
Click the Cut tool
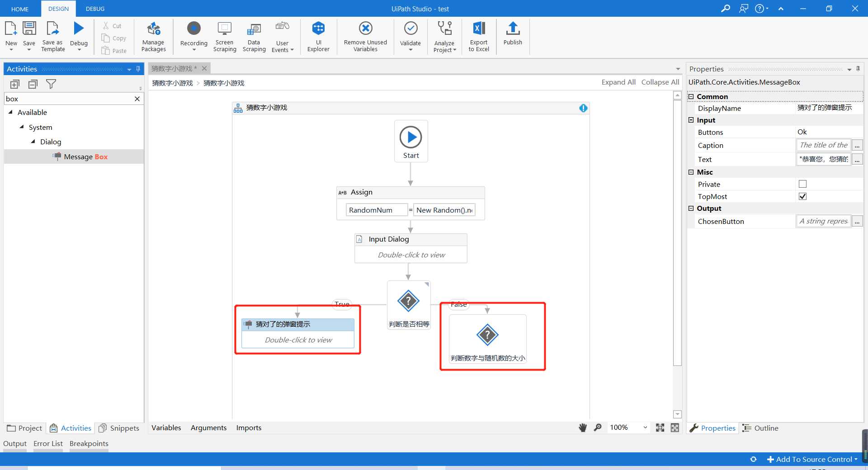point(112,26)
